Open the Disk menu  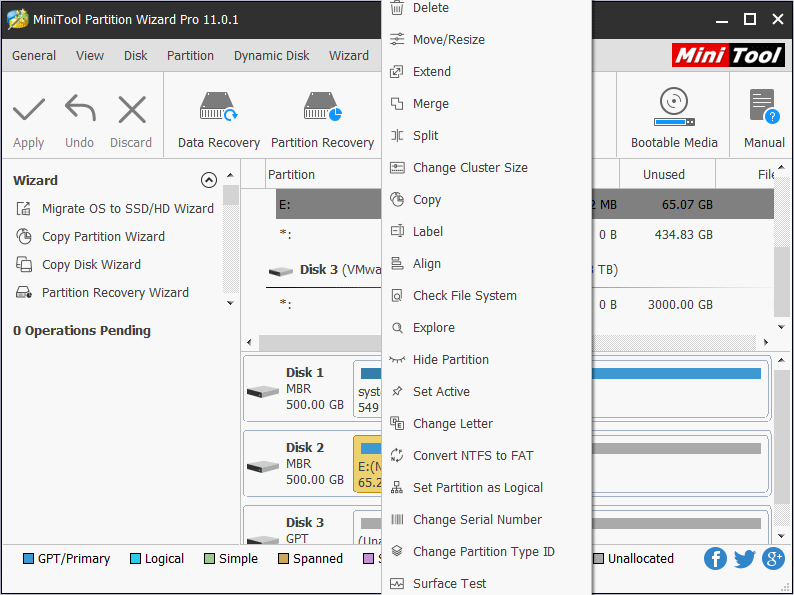click(x=136, y=55)
